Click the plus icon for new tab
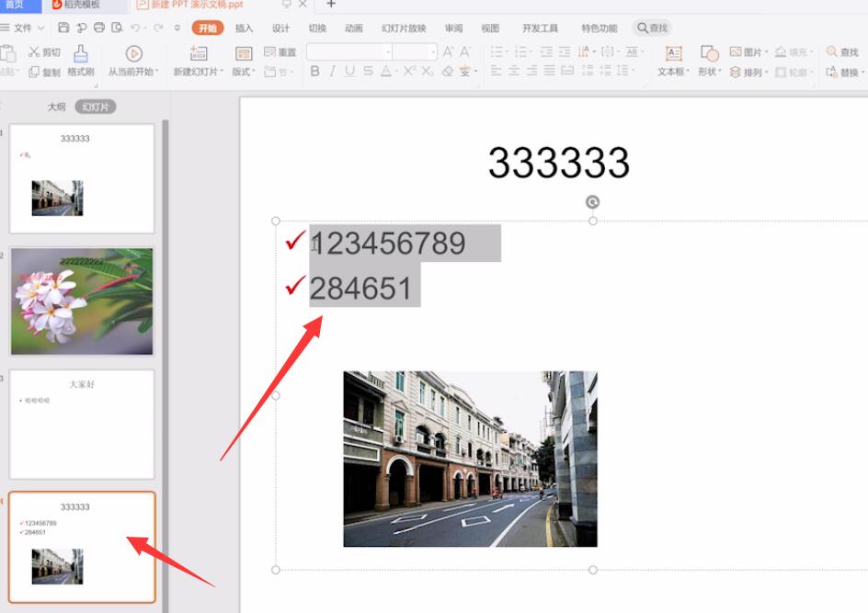The height and width of the screenshot is (613, 868). [331, 4]
